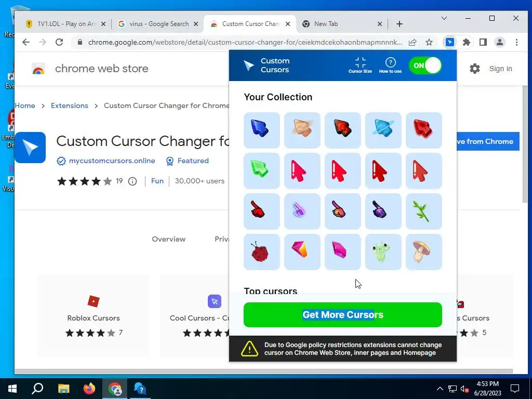Select the Overview tab
This screenshot has width=532, height=399.
[169, 239]
